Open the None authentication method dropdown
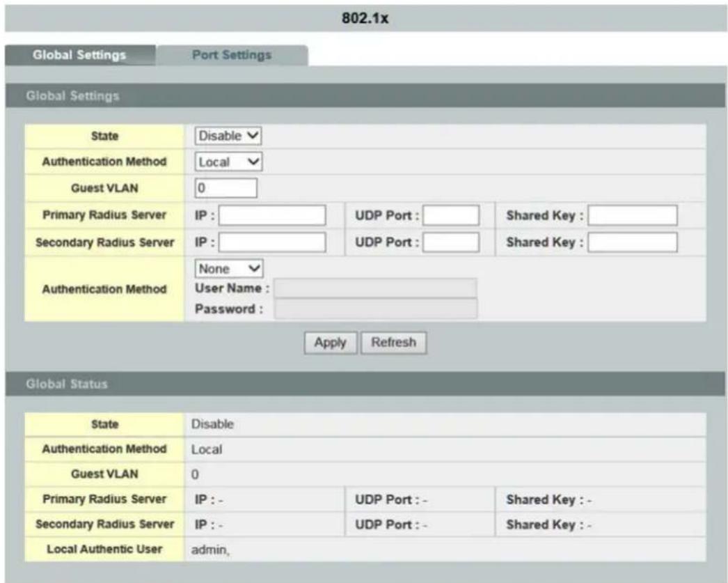The height and width of the screenshot is (583, 728). [229, 269]
